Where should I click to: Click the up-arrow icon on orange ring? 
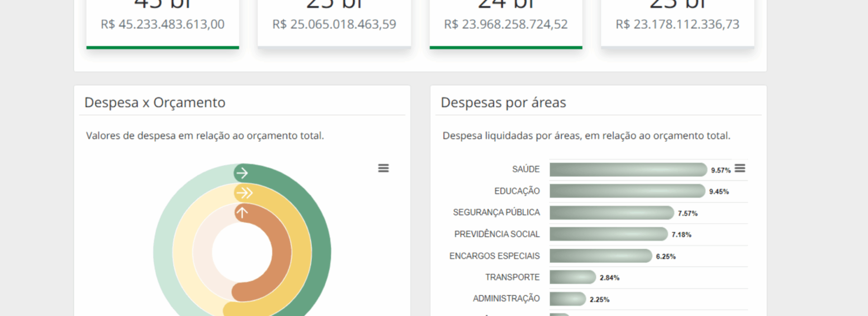coord(242,213)
